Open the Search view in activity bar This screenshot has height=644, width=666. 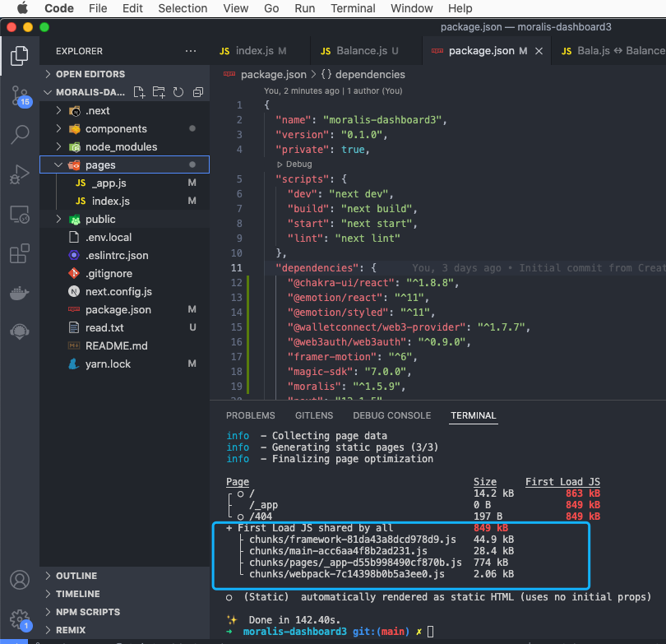pyautogui.click(x=20, y=135)
